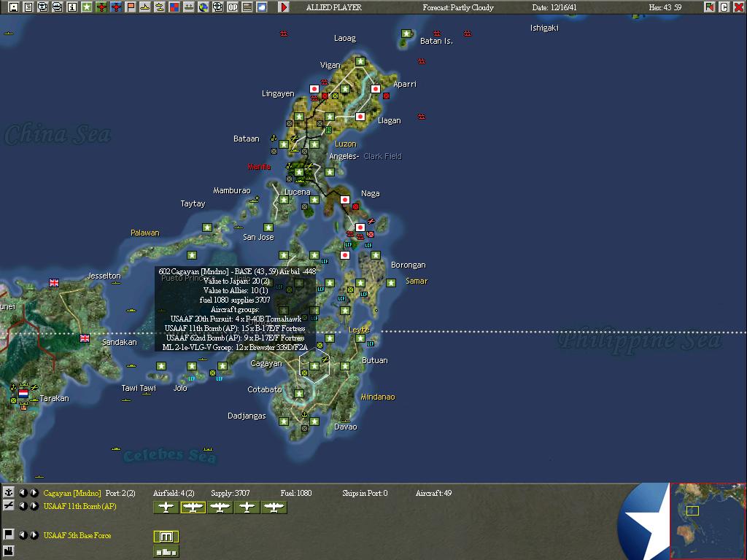Select the fourth air group plane button
The height and width of the screenshot is (560, 747).
point(247,507)
